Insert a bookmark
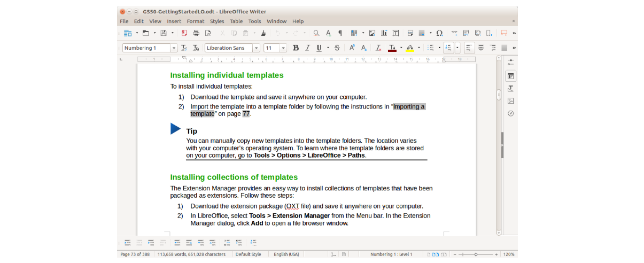644x263 pixels. point(489,33)
